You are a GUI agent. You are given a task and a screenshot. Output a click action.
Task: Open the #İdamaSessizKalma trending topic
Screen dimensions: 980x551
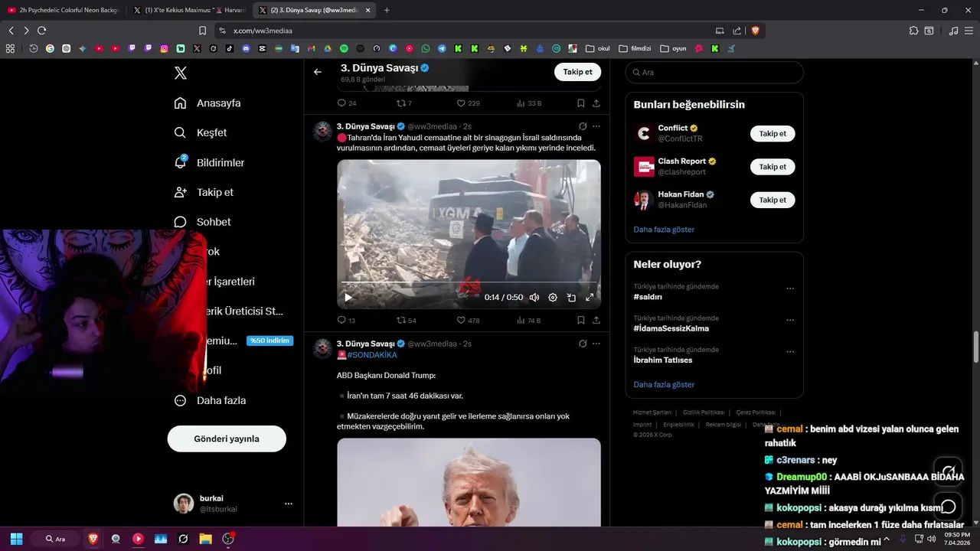(671, 328)
